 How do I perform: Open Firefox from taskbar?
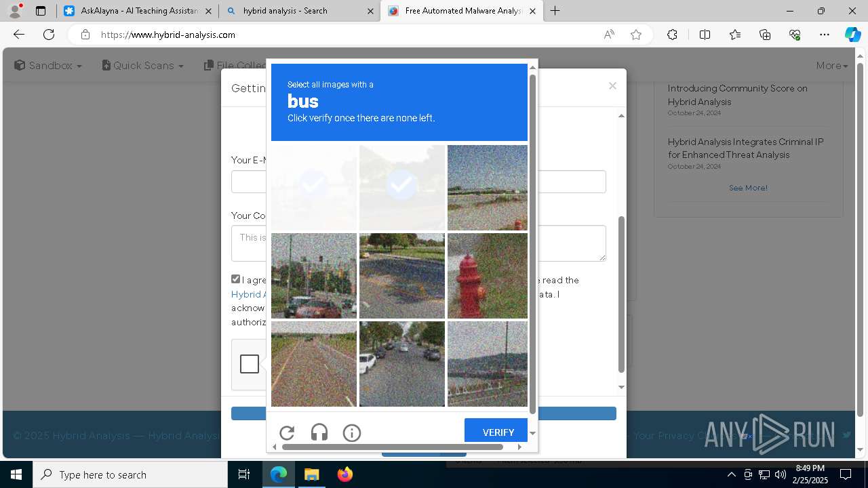pos(344,474)
